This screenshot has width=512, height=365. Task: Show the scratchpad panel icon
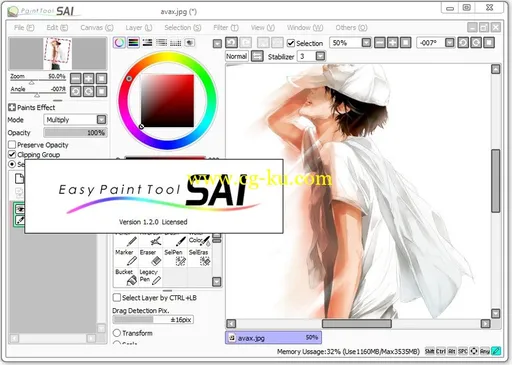point(190,43)
